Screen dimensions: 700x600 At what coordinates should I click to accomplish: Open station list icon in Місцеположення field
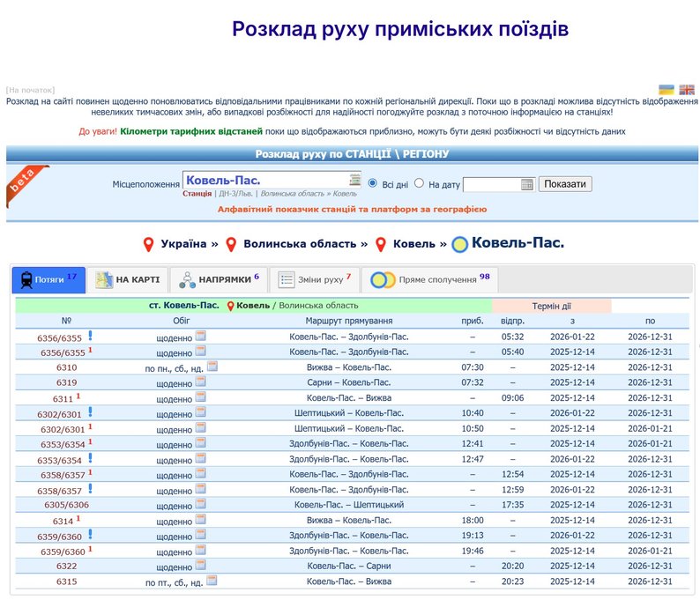tap(354, 179)
